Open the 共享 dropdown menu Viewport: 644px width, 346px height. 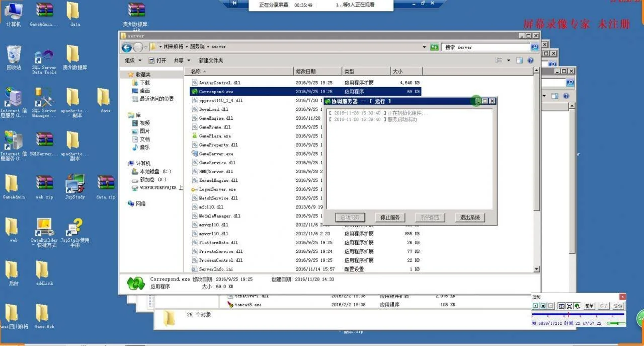pyautogui.click(x=181, y=60)
